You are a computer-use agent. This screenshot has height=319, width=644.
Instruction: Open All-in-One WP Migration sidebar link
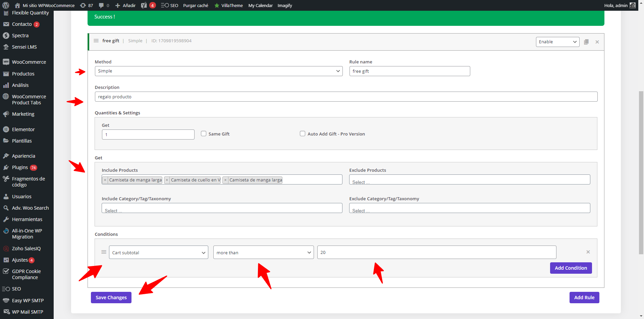[27, 234]
